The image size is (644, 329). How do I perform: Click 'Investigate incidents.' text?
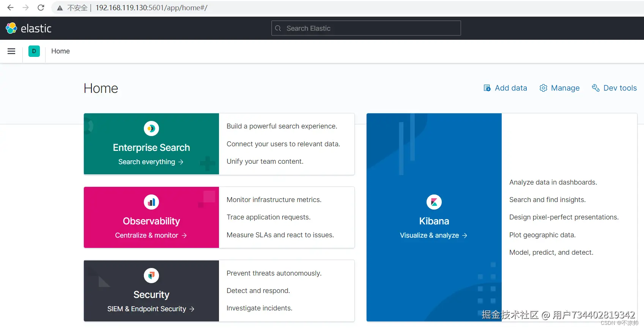[x=259, y=308]
